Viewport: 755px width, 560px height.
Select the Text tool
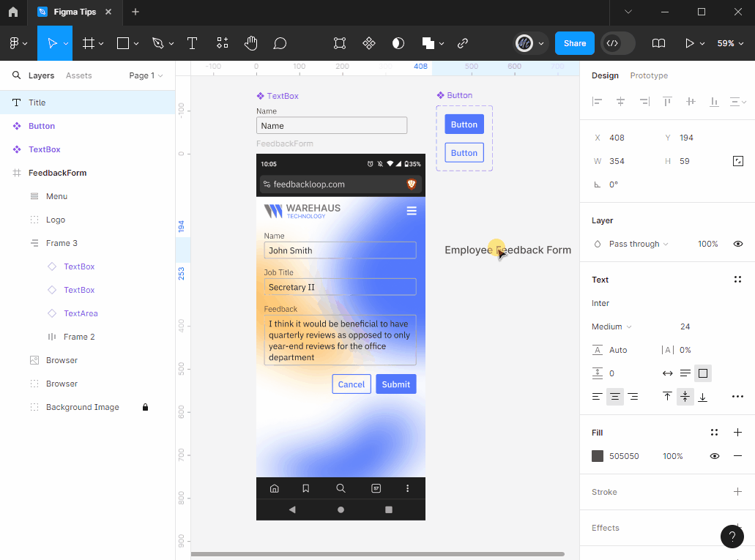[192, 43]
